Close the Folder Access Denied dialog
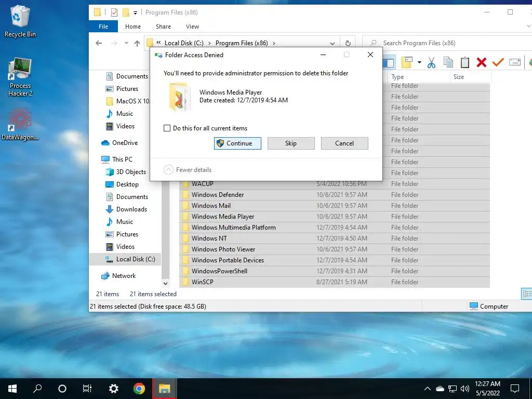532x399 pixels. pos(370,55)
